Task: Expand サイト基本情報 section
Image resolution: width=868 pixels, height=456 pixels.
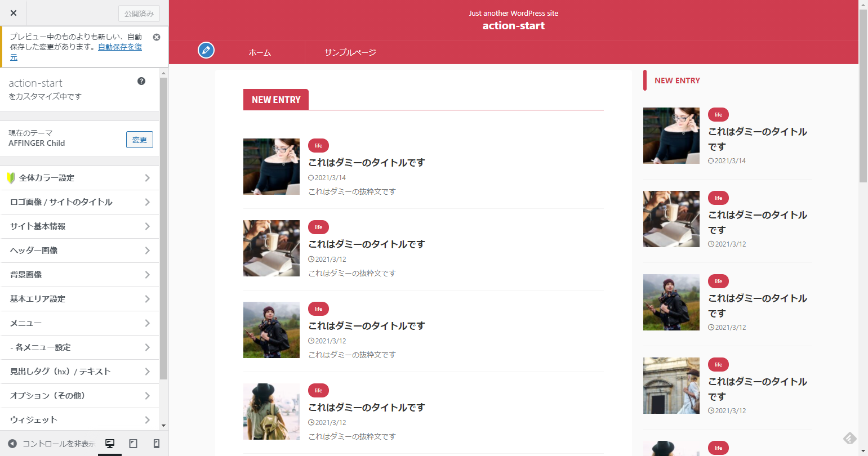Action: [x=80, y=226]
